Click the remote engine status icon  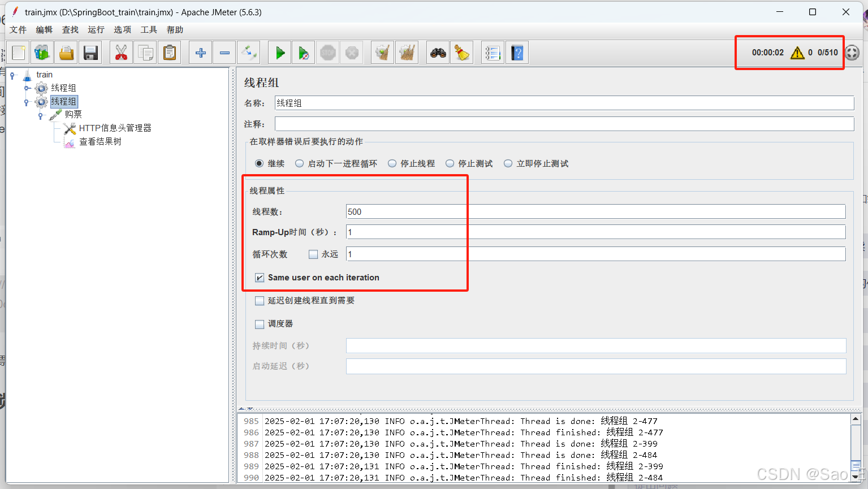[x=852, y=53]
